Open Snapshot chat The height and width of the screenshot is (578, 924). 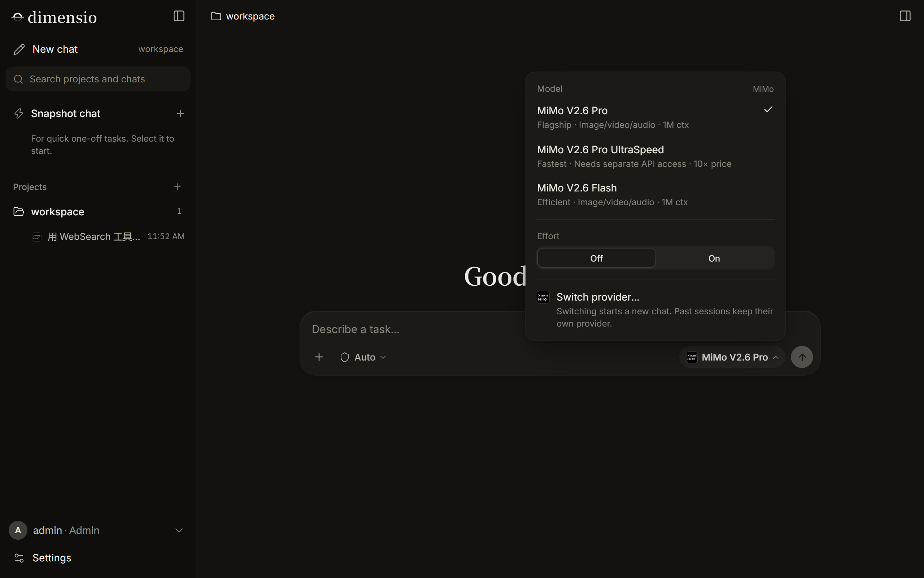(98, 113)
